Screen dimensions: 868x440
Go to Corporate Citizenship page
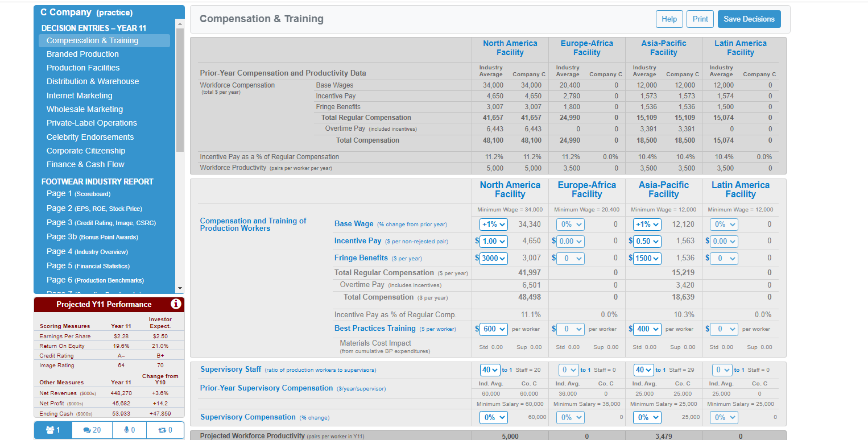(x=86, y=151)
